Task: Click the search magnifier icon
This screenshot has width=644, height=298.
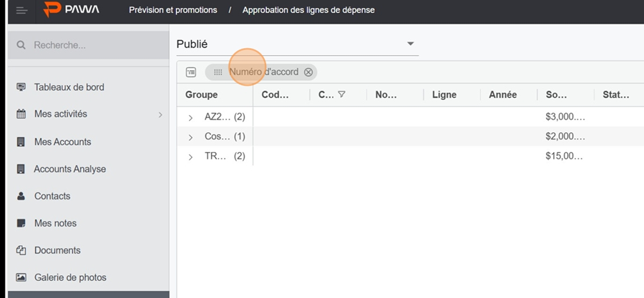Action: pos(21,45)
